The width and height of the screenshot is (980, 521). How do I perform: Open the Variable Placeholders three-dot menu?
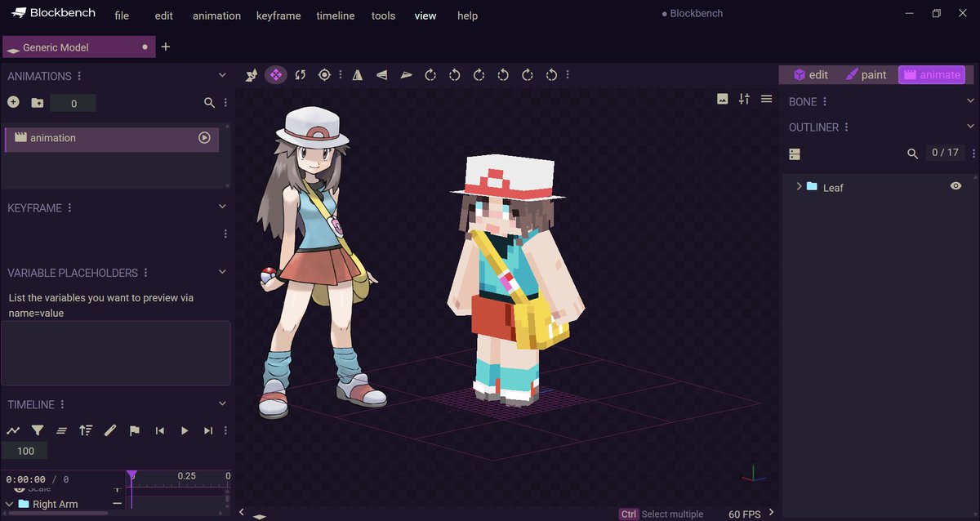146,273
